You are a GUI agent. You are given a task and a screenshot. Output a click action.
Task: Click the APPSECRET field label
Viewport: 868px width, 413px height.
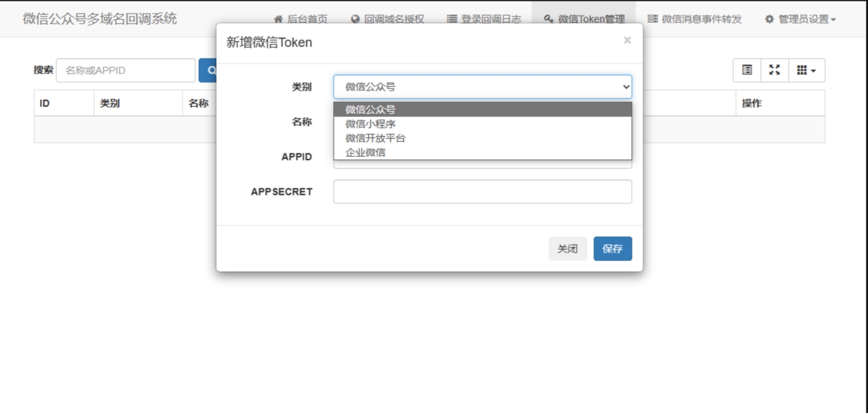click(x=282, y=192)
